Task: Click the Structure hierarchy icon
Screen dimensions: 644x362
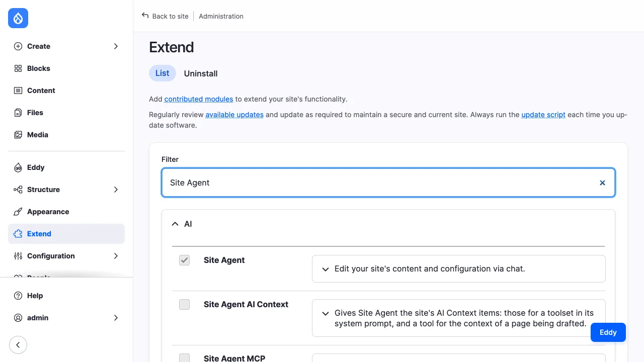Action: click(x=18, y=190)
